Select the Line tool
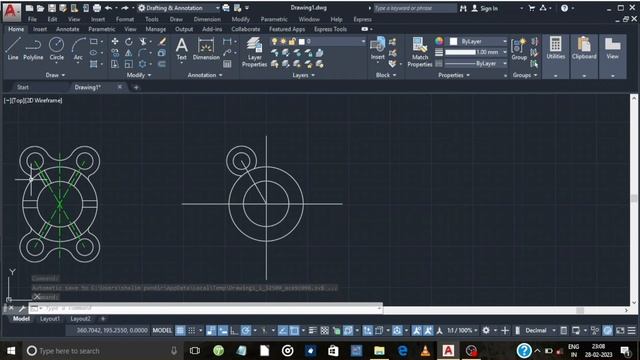 pyautogui.click(x=13, y=49)
